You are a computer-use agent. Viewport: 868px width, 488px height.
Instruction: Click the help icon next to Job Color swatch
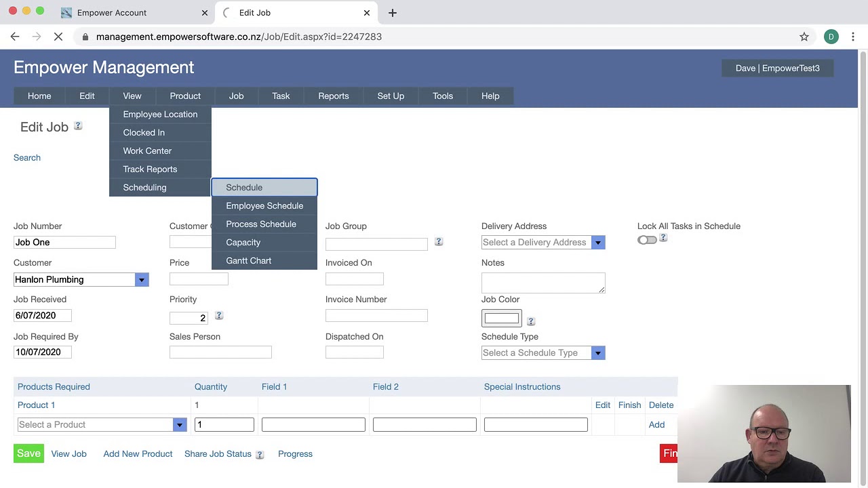(531, 321)
